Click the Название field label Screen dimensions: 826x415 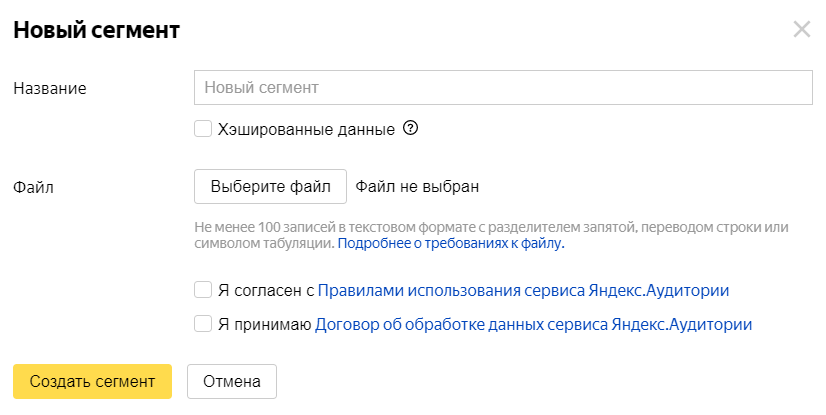click(50, 88)
